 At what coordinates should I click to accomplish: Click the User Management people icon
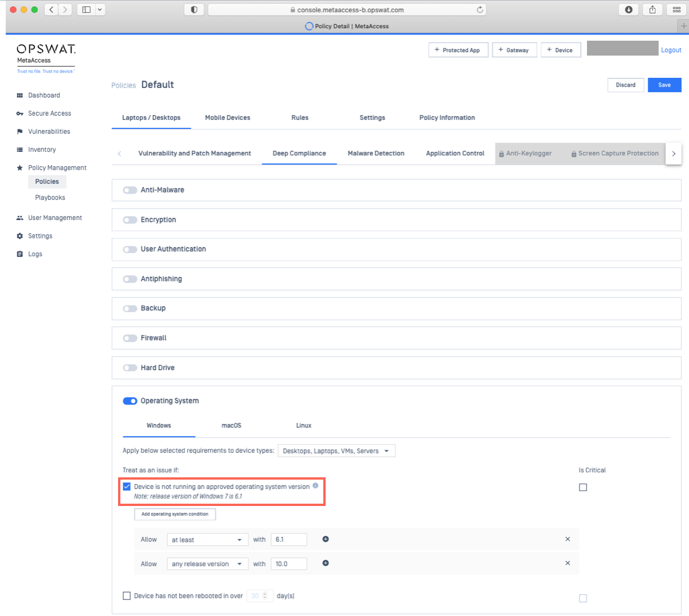tap(19, 218)
